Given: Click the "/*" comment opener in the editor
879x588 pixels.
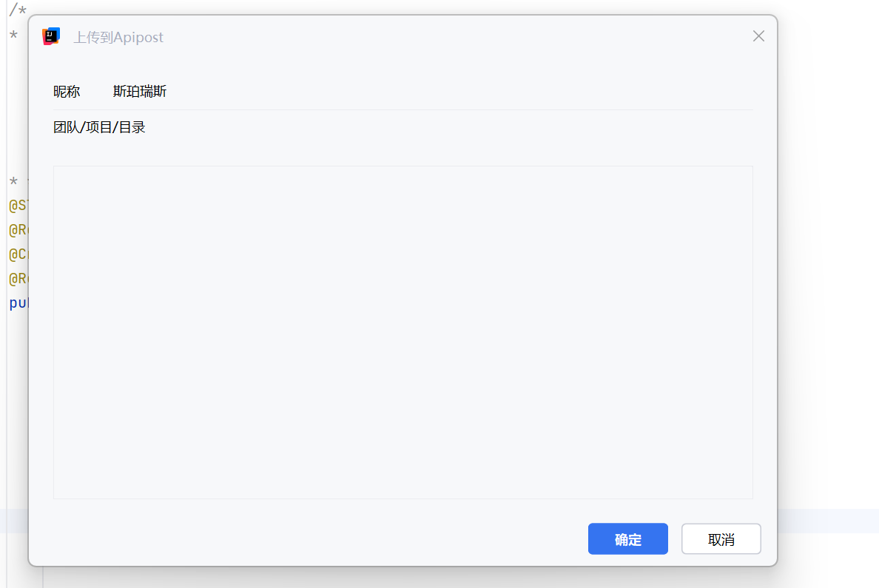Looking at the screenshot, I should pyautogui.click(x=18, y=8).
